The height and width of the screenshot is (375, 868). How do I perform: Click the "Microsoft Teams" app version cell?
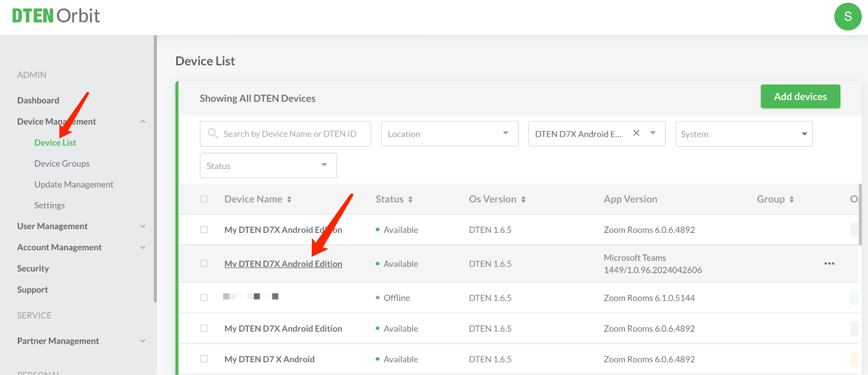[653, 264]
